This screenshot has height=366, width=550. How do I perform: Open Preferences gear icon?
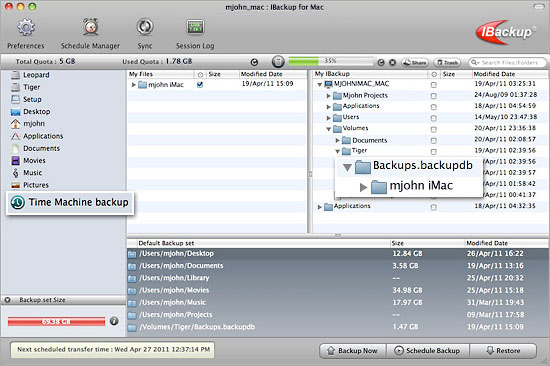(26, 27)
